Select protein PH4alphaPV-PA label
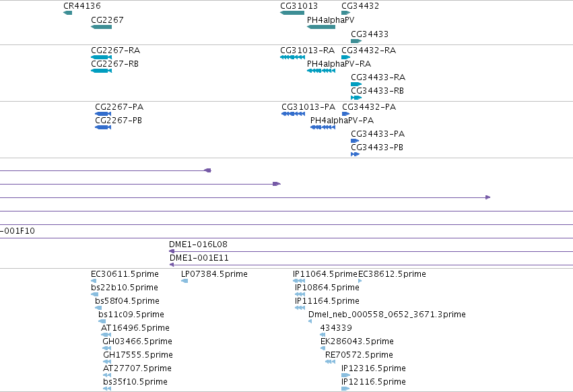Image resolution: width=573 pixels, height=392 pixels. point(342,121)
